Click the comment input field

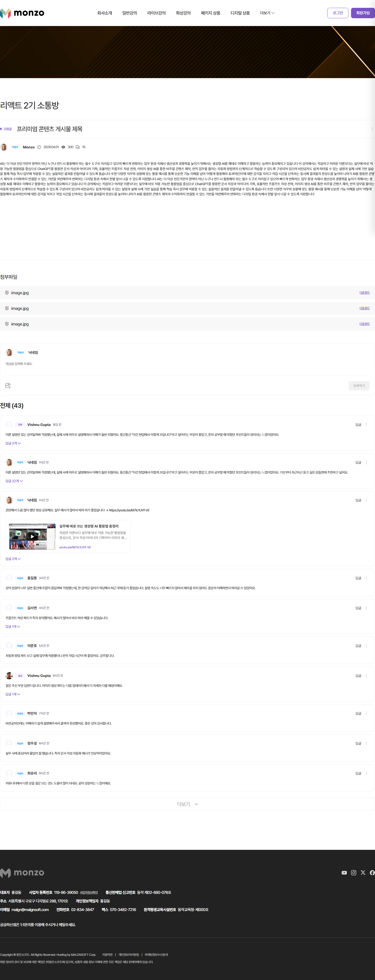(187, 364)
